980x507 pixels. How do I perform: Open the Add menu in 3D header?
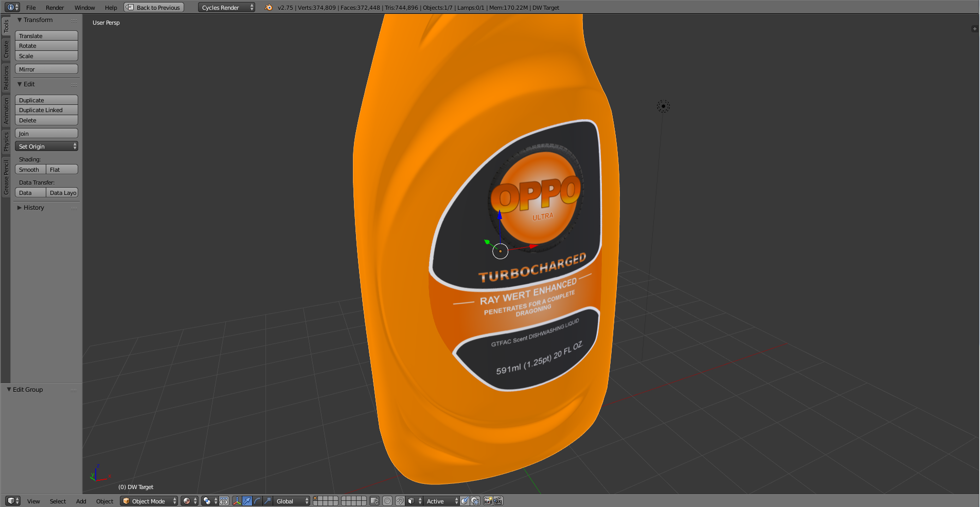(x=81, y=501)
